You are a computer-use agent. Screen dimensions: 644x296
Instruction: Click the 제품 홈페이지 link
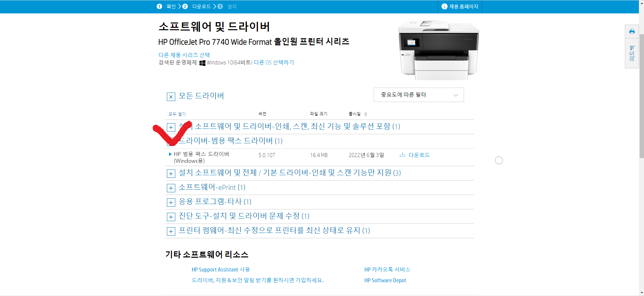[x=464, y=6]
